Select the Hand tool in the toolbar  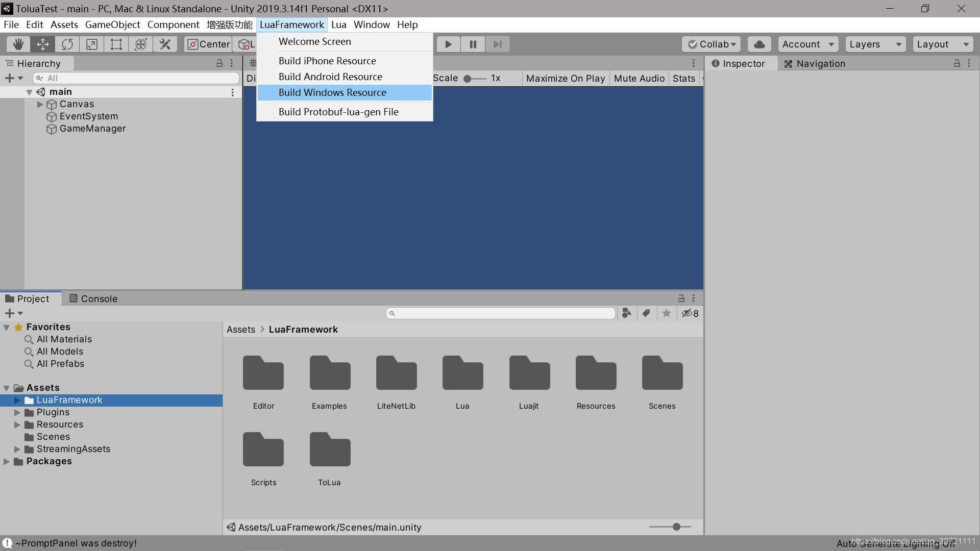(x=18, y=44)
